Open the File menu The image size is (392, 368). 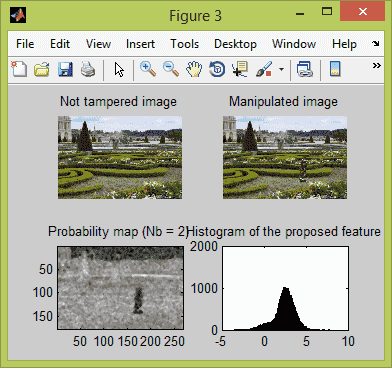25,44
